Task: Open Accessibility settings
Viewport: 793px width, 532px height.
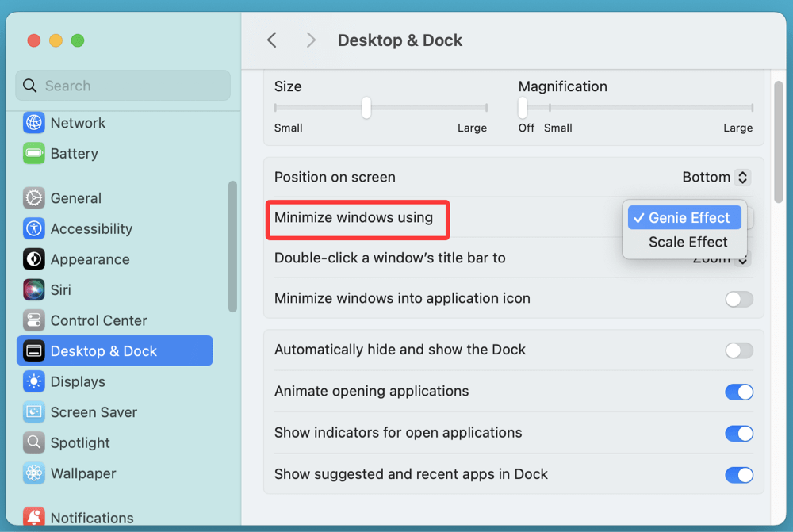Action: click(87, 228)
